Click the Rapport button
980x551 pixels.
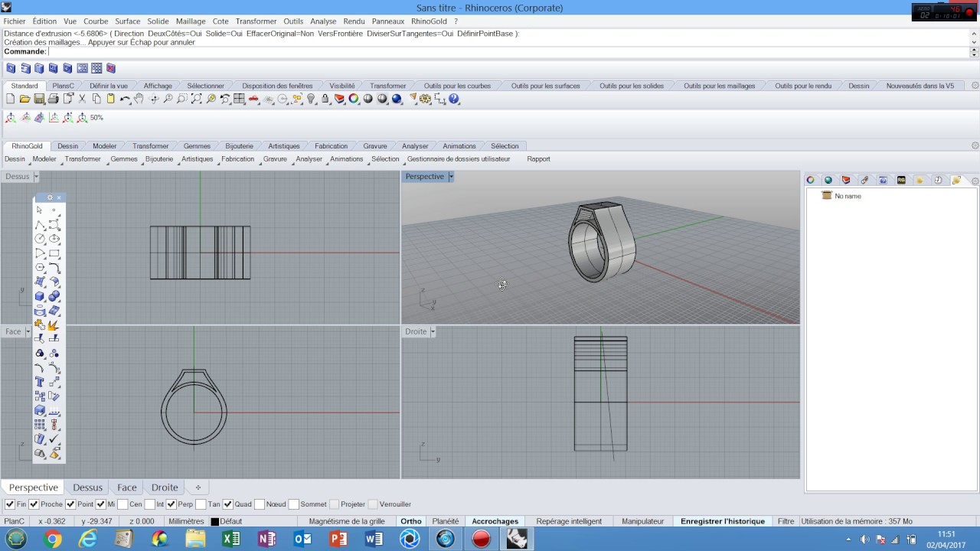(538, 159)
